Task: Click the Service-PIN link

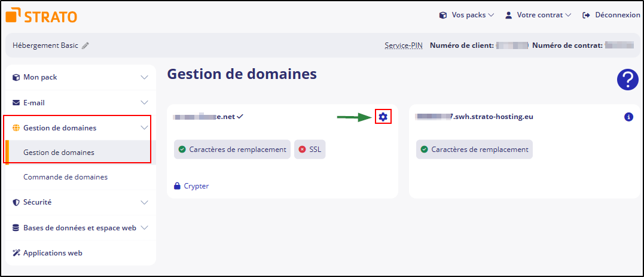Action: click(403, 45)
